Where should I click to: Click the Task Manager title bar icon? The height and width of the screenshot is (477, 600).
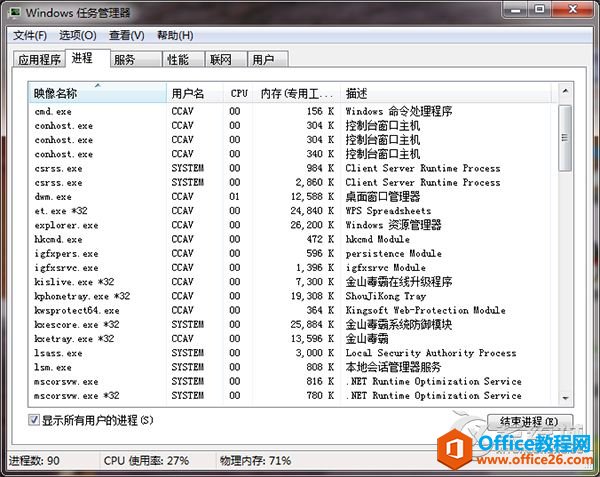(x=15, y=12)
